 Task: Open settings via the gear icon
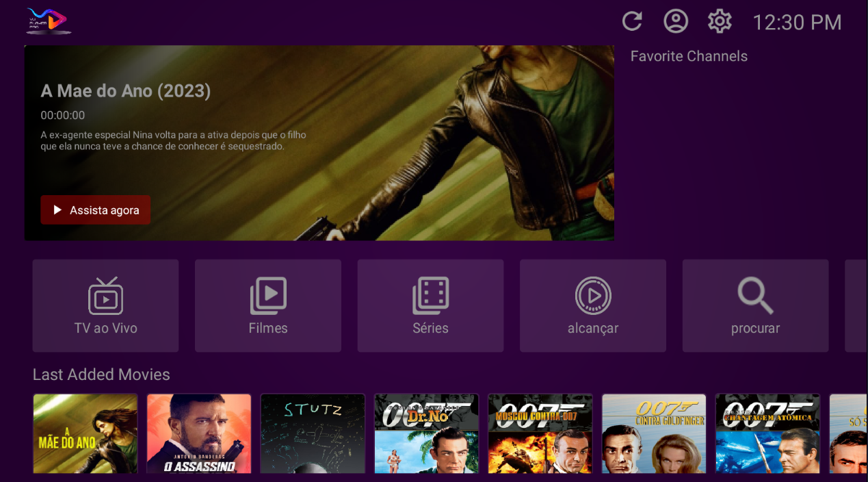(720, 22)
